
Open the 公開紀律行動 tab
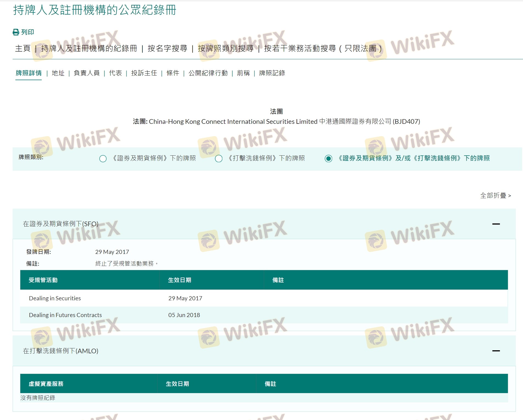(x=208, y=73)
